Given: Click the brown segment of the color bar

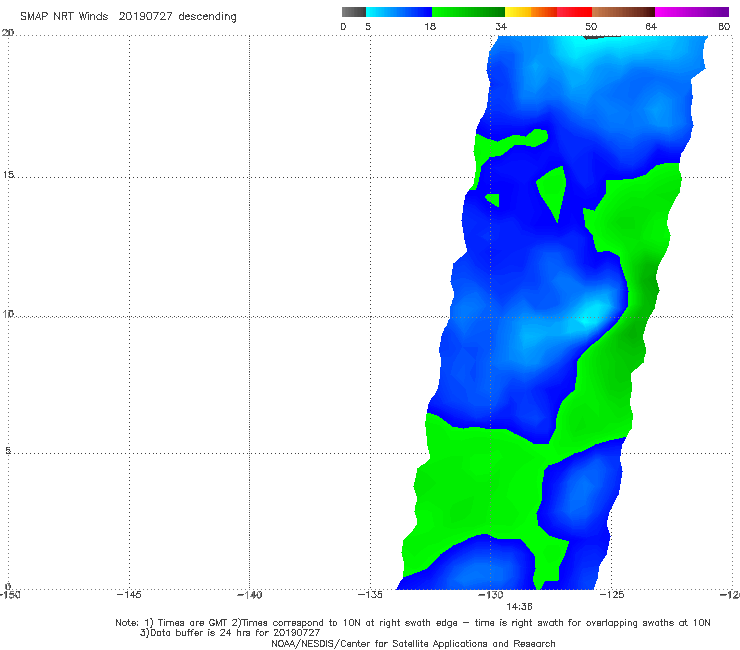Looking at the screenshot, I should click(x=623, y=12).
